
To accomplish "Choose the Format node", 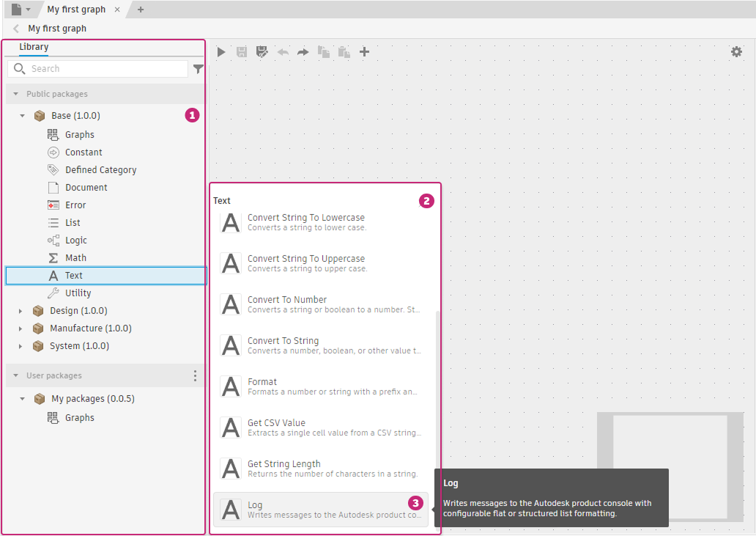I will click(x=321, y=386).
